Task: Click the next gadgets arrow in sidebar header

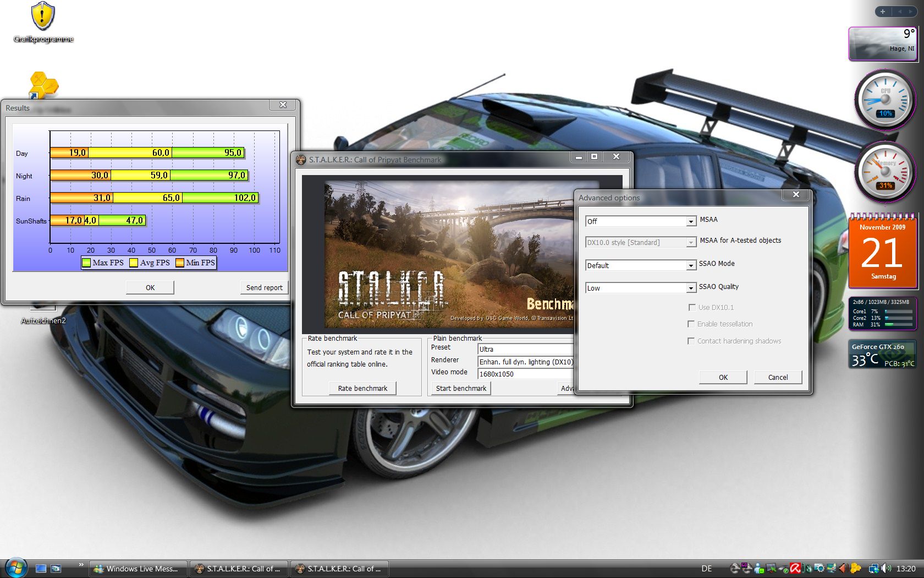Action: (912, 12)
